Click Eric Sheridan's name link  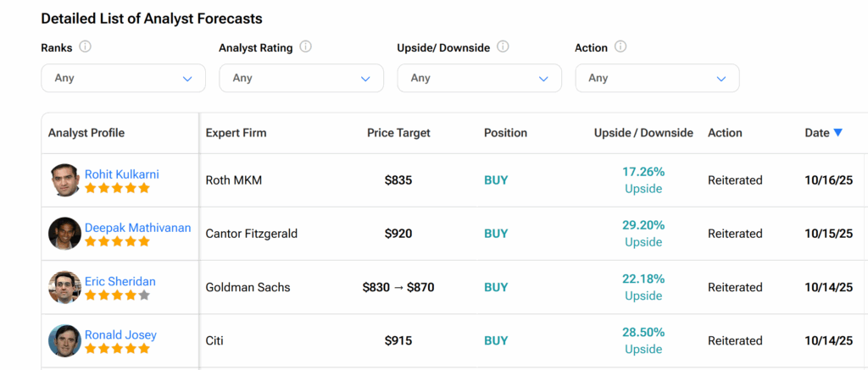(x=120, y=281)
